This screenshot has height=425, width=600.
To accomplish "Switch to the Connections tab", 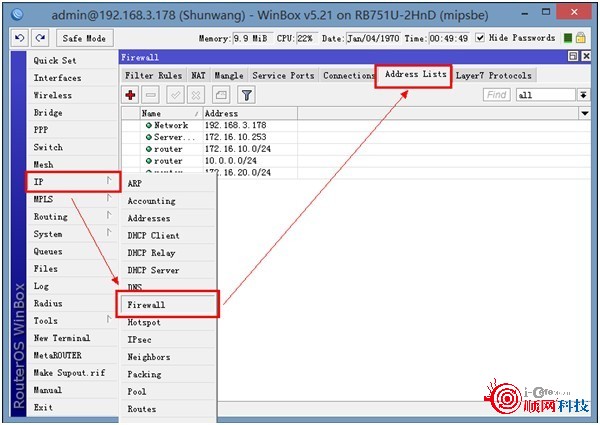I will 348,75.
